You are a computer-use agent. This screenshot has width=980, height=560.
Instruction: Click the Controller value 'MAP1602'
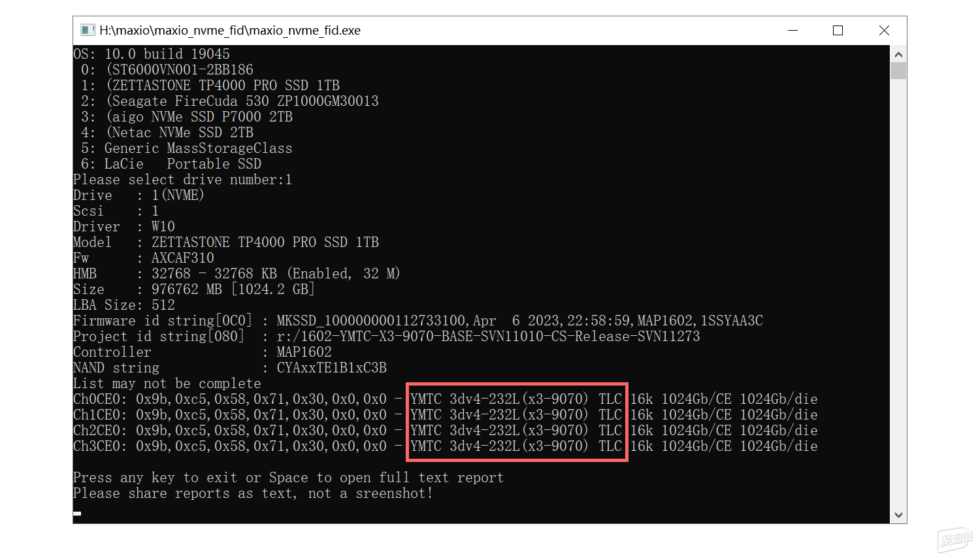tap(304, 352)
